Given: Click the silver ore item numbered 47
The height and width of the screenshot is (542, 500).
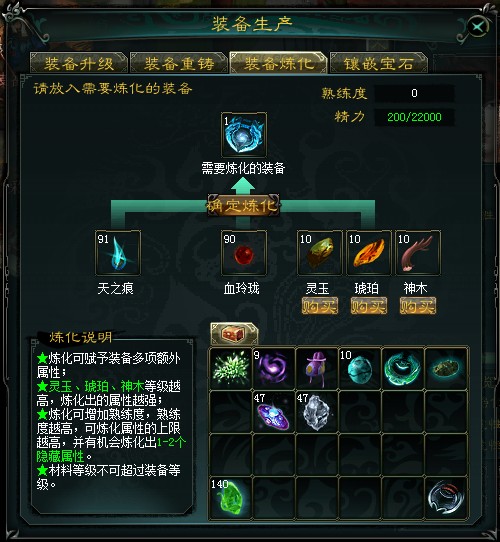Looking at the screenshot, I should pos(316,411).
